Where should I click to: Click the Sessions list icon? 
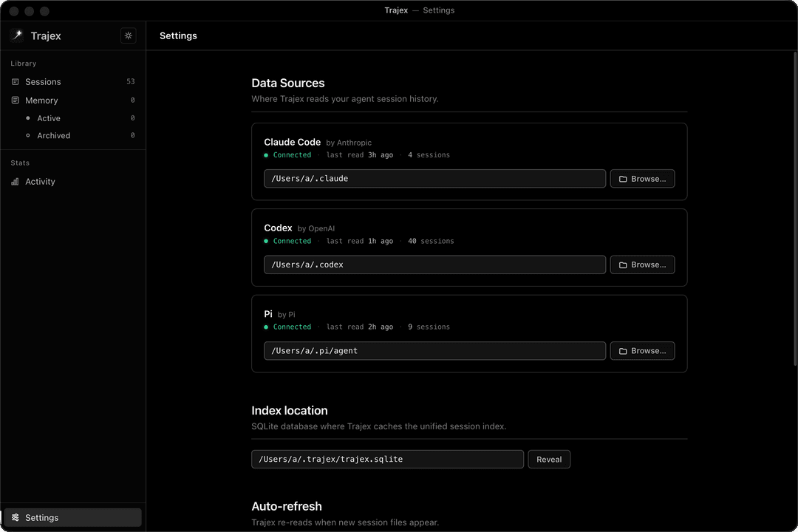16,82
